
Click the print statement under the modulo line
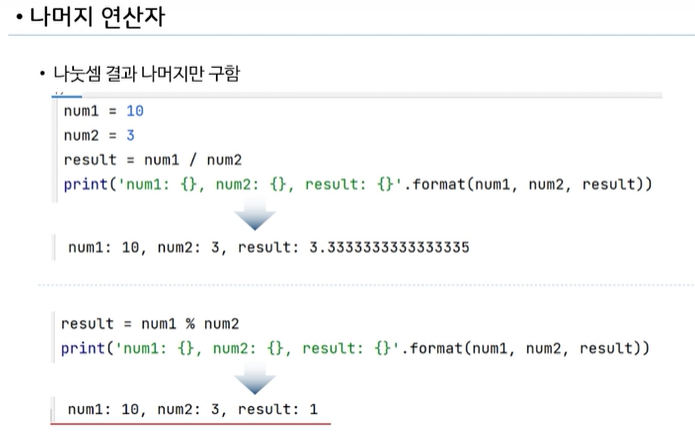click(x=355, y=348)
